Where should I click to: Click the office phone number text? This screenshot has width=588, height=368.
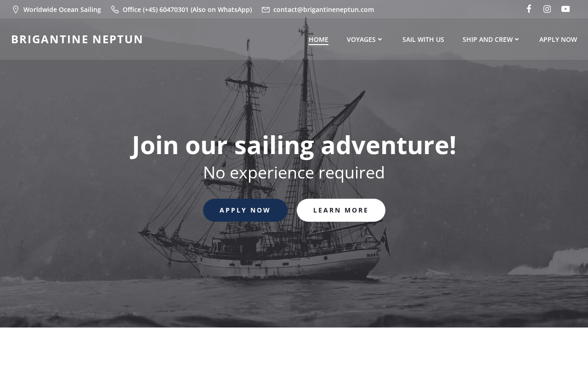point(187,10)
